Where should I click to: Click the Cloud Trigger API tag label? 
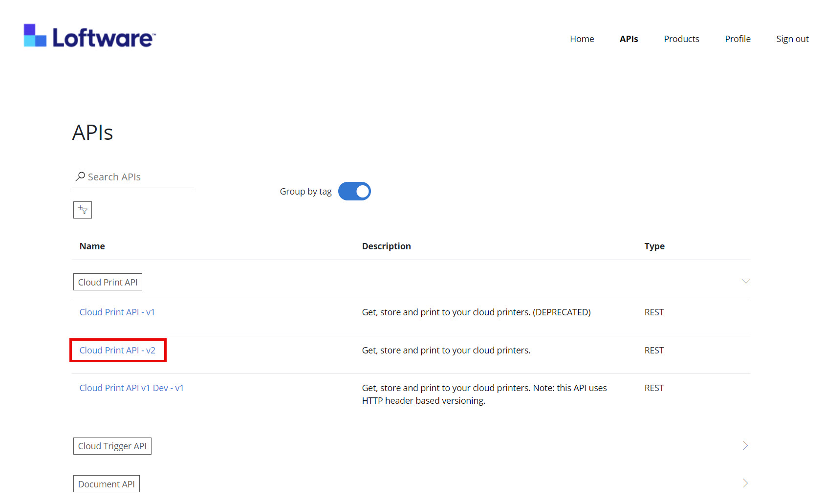pos(112,446)
